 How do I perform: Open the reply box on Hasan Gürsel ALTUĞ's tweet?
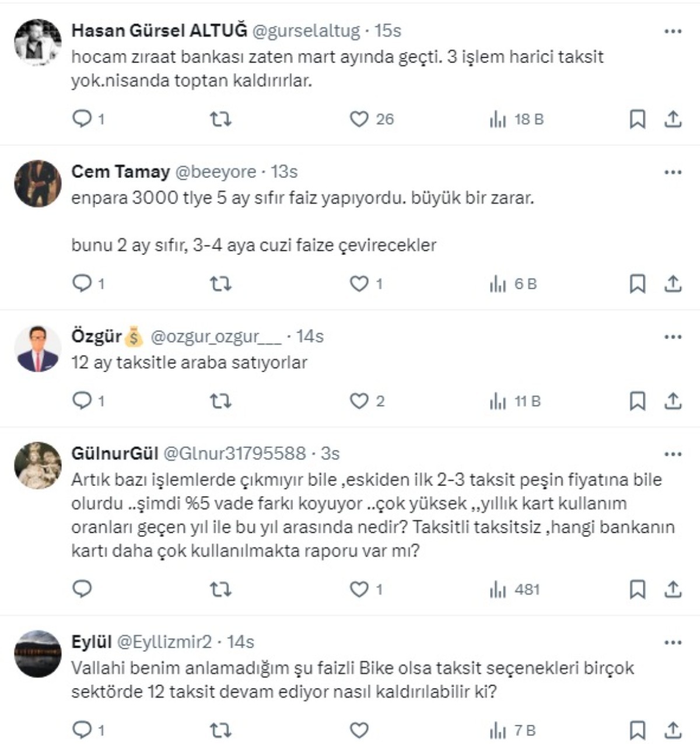[x=82, y=120]
